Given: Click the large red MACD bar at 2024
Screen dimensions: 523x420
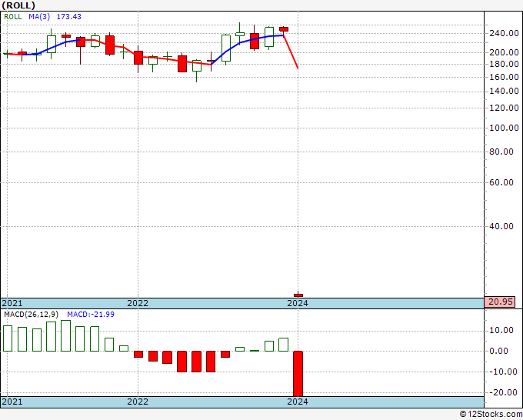Looking at the screenshot, I should click(298, 374).
